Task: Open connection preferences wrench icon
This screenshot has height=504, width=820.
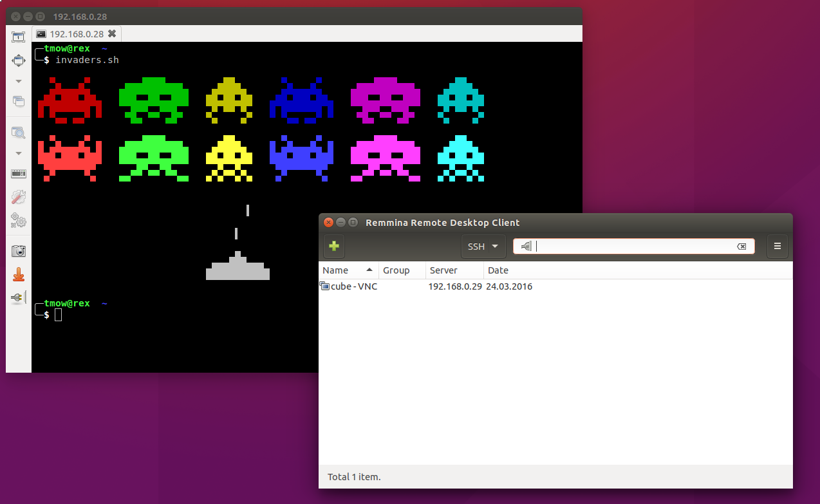Action: click(19, 198)
